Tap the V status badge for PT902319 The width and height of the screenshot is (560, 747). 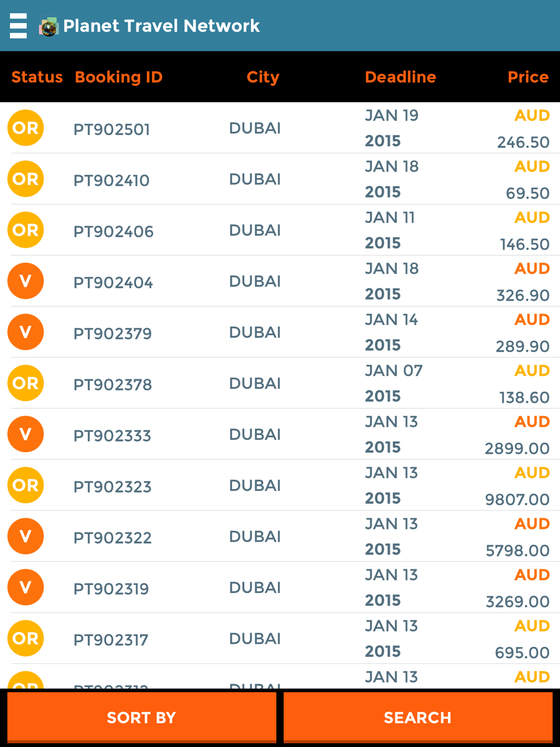[x=26, y=587]
